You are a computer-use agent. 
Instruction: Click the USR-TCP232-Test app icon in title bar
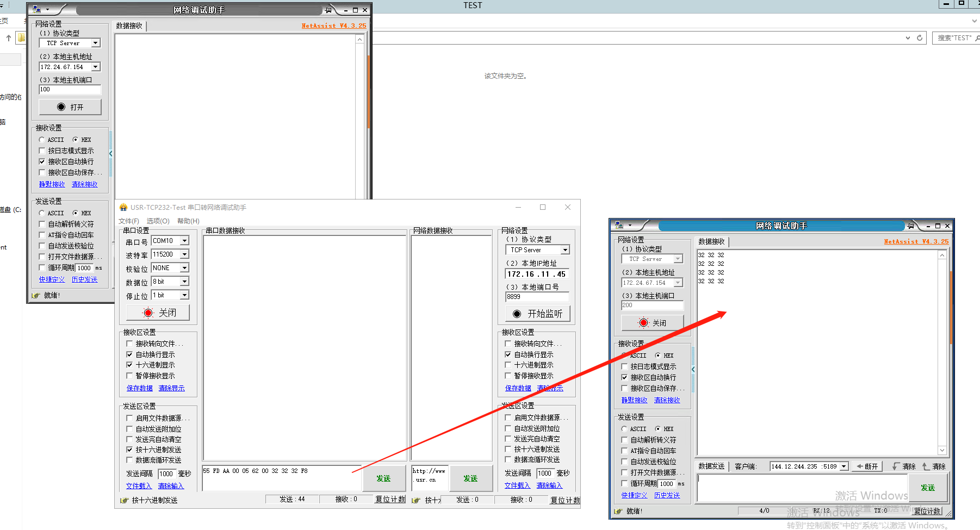pyautogui.click(x=123, y=207)
